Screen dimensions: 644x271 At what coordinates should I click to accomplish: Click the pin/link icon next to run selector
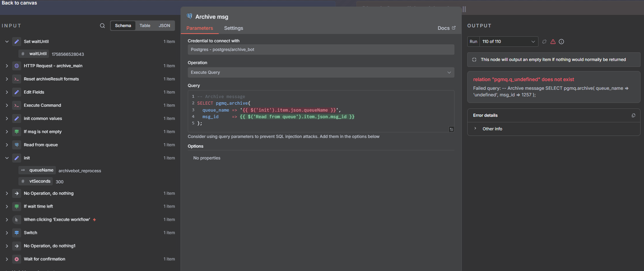click(544, 42)
